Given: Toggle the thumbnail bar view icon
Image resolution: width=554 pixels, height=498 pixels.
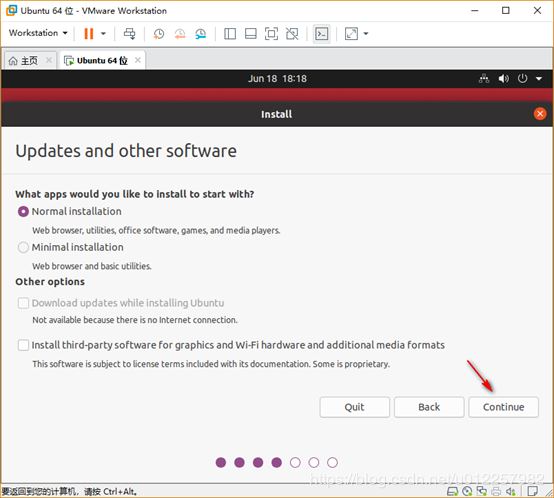Looking at the screenshot, I should [x=251, y=34].
